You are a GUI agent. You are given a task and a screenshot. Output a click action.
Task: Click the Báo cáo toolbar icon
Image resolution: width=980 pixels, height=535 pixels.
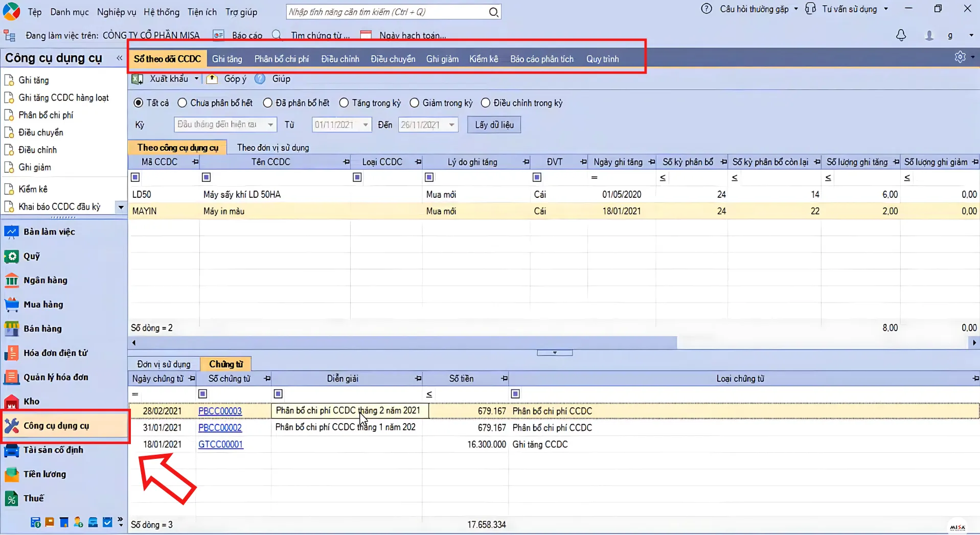[x=218, y=35]
